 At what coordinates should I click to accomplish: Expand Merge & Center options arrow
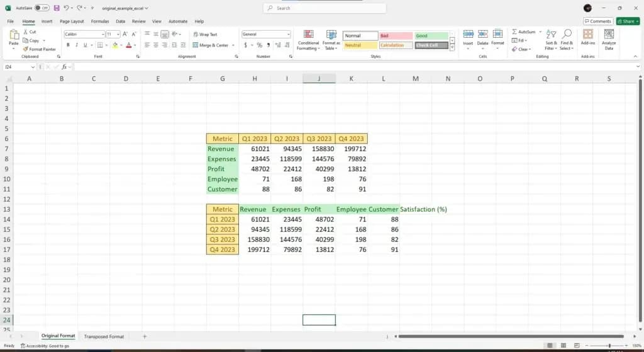click(x=233, y=45)
